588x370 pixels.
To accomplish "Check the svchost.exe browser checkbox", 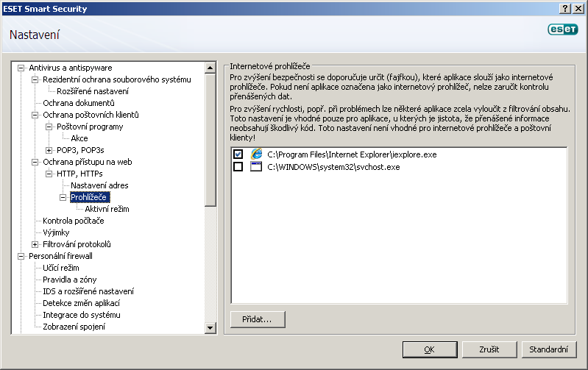I will 238,166.
